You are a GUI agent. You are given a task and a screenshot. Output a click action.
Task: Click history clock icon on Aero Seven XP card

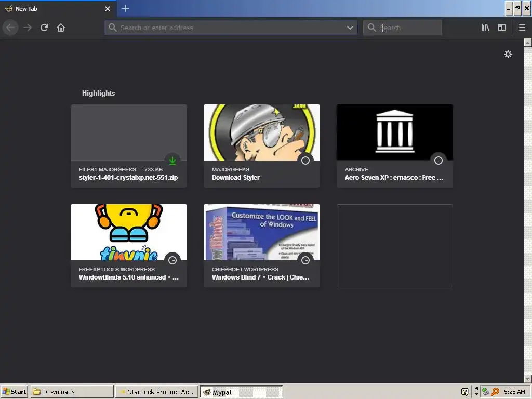[x=438, y=161]
